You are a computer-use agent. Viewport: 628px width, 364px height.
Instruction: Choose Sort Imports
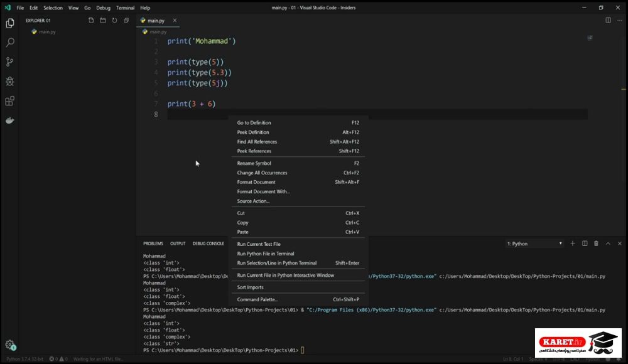pyautogui.click(x=298, y=287)
